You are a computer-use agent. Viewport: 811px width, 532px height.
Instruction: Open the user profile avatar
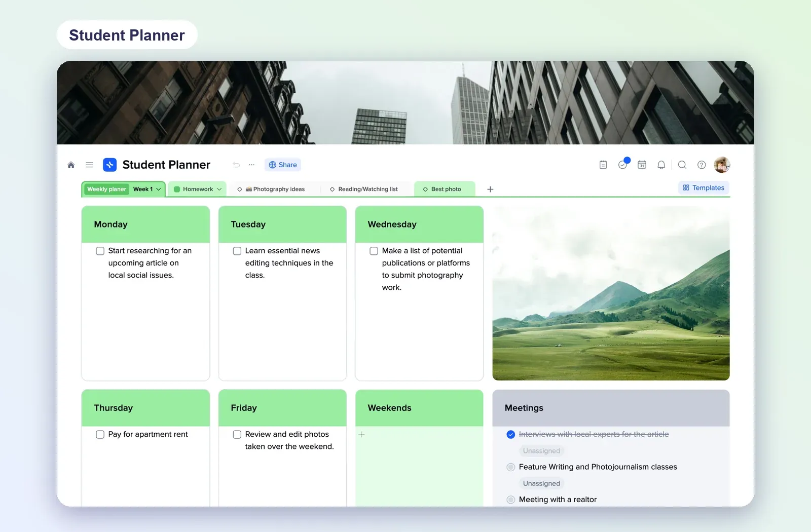pyautogui.click(x=722, y=165)
